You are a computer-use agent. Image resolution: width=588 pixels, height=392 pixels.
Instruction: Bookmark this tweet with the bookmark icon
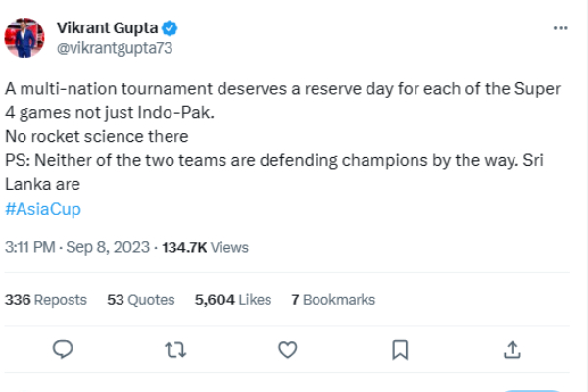[x=400, y=349]
